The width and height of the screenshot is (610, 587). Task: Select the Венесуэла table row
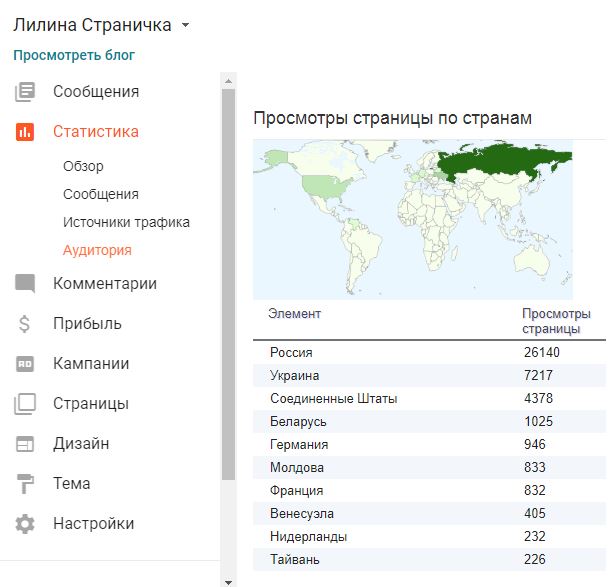(429, 513)
